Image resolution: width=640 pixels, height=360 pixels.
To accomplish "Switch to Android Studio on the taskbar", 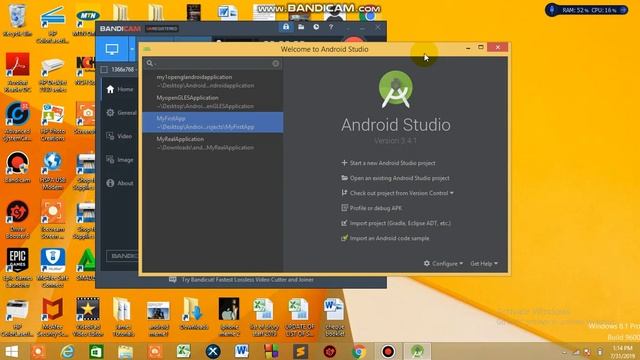I will (x=417, y=351).
